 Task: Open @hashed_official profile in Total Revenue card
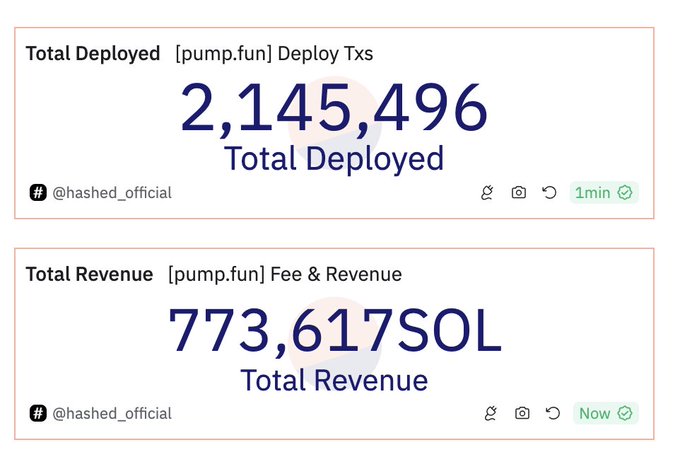pyautogui.click(x=112, y=414)
